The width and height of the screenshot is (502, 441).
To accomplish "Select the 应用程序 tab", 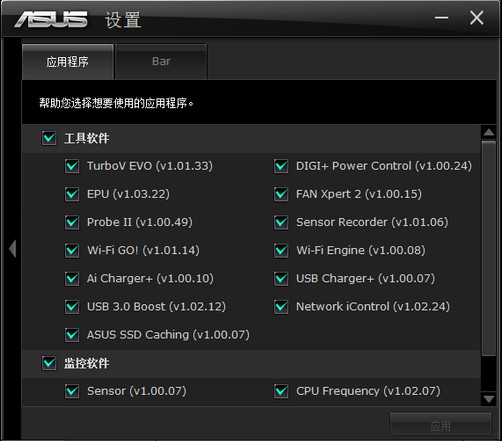I will [68, 62].
